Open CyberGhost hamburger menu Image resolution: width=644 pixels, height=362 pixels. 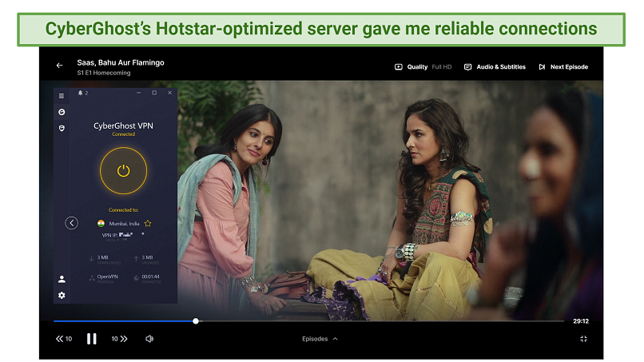(x=62, y=96)
